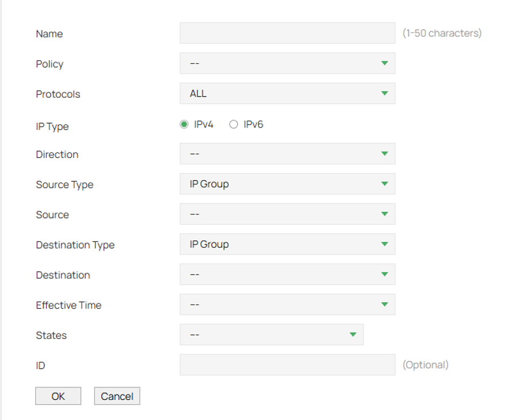The image size is (517, 420).
Task: Click the ID input field
Action: click(x=287, y=365)
